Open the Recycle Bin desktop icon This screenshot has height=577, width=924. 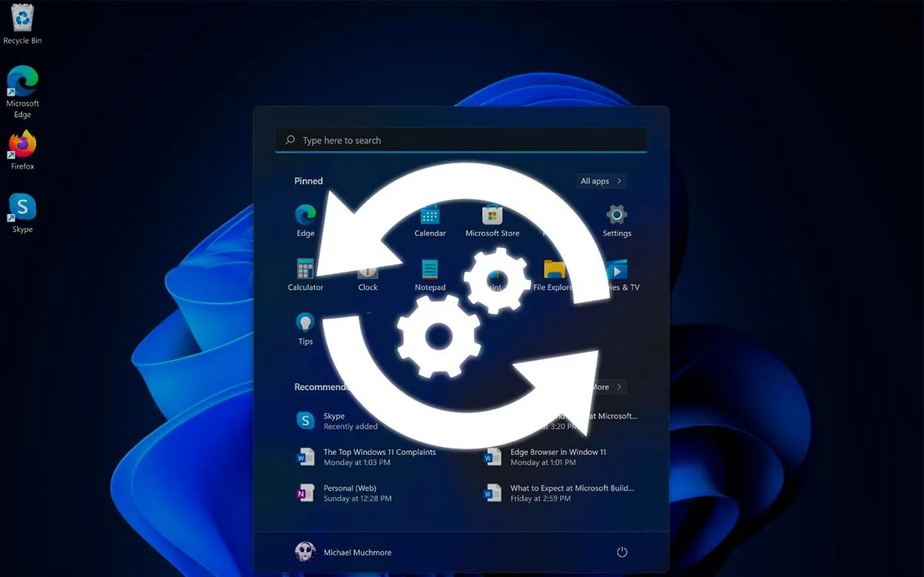(22, 24)
